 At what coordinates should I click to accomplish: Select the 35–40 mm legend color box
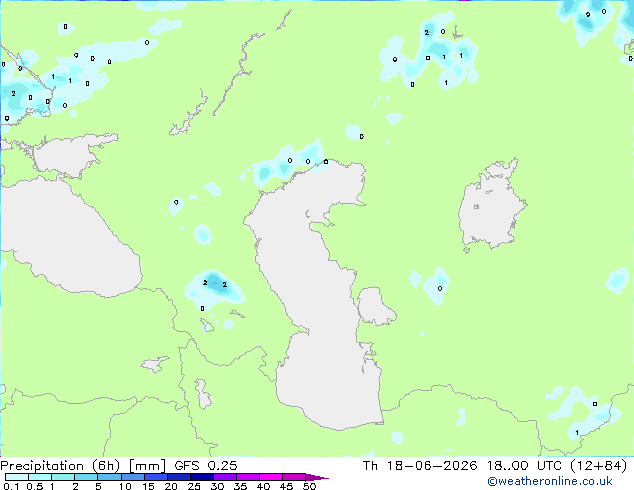248,477
